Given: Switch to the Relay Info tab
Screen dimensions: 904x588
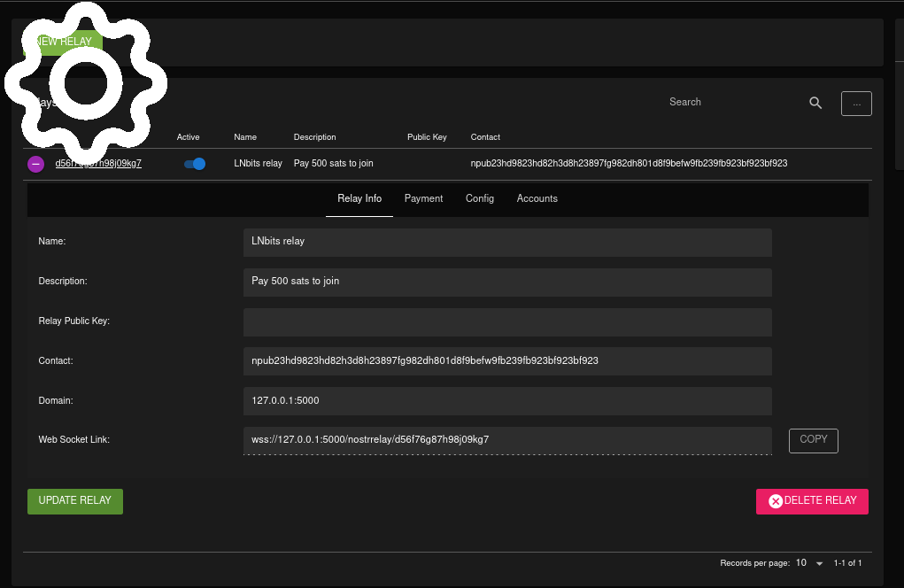Looking at the screenshot, I should [359, 198].
